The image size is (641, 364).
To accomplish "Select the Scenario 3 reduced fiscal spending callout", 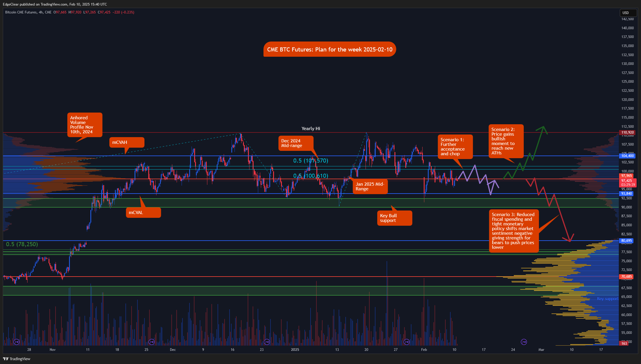I will pyautogui.click(x=514, y=231).
